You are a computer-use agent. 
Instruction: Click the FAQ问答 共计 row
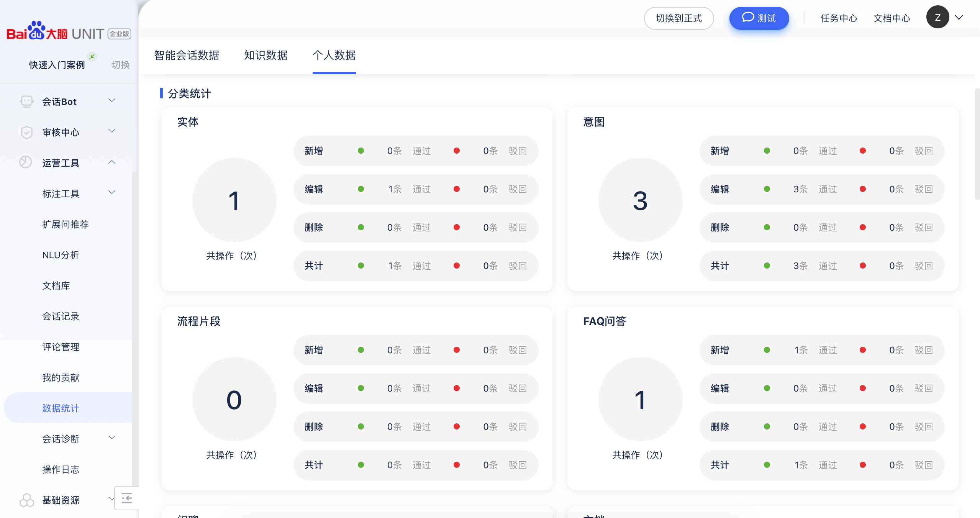[822, 465]
